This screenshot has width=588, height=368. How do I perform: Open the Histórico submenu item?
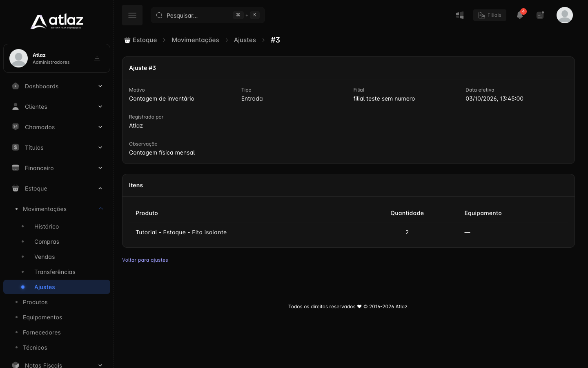click(x=47, y=227)
